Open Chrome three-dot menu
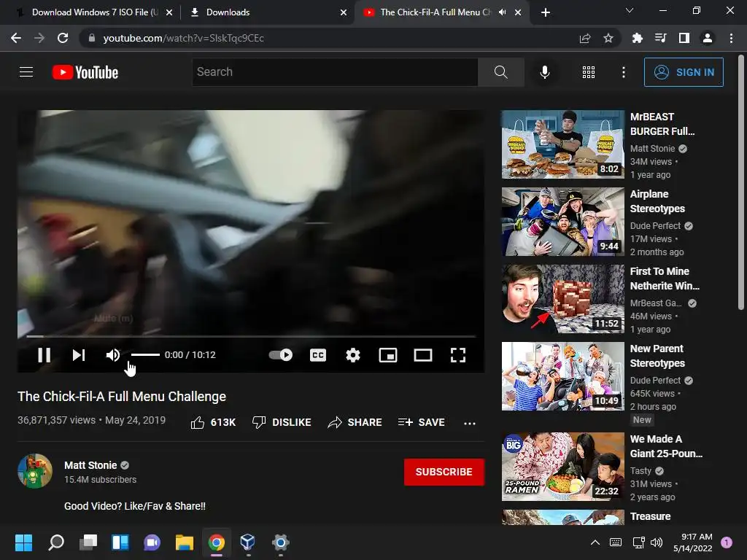This screenshot has height=560, width=747. tap(731, 38)
